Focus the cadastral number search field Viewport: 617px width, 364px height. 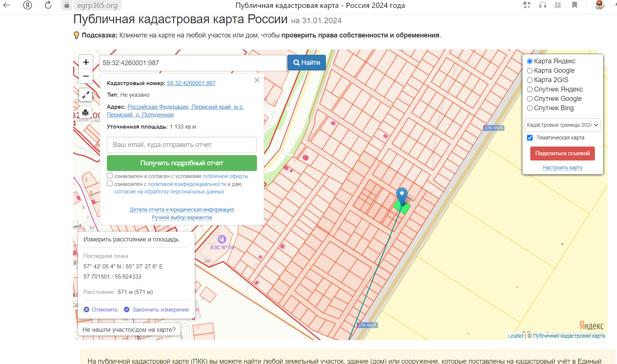(x=193, y=63)
